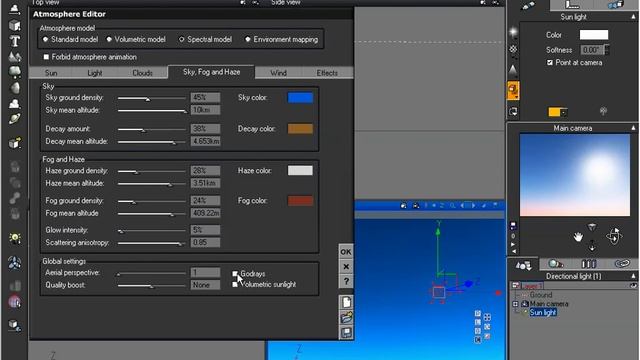Adjust the Quality boost slider

coord(151,286)
